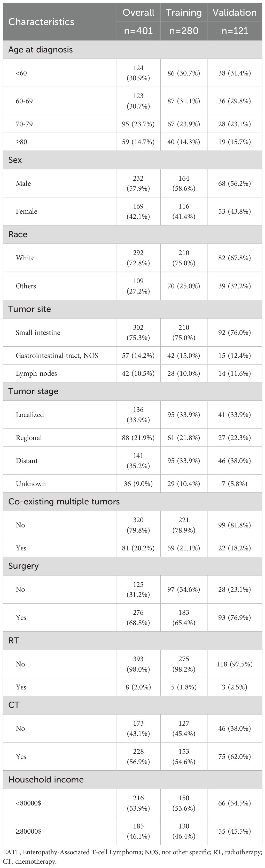Select the Tumor site section heading

pyautogui.click(x=30, y=309)
